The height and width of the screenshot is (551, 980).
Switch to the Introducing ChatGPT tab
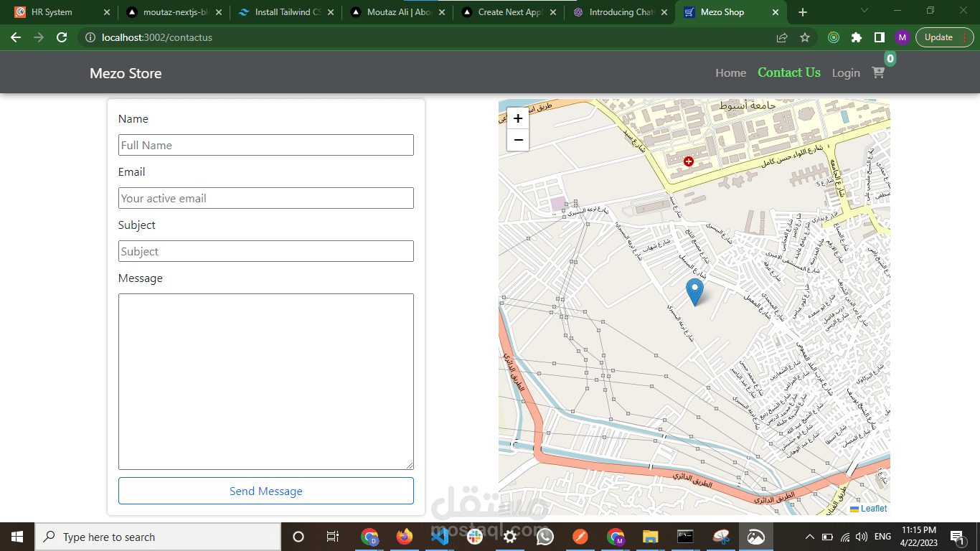click(621, 12)
